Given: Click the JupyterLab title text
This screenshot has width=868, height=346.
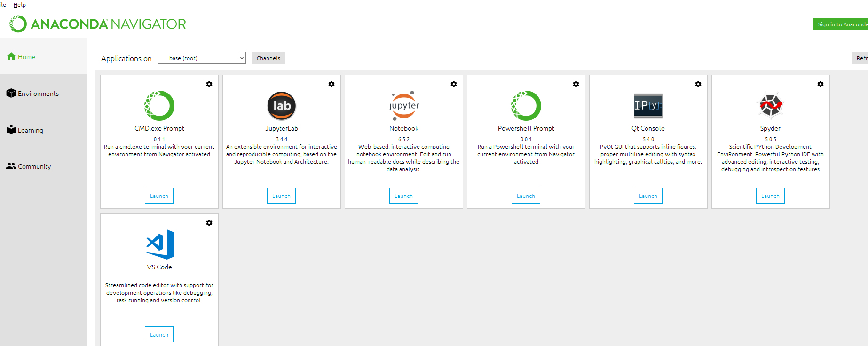Looking at the screenshot, I should [x=282, y=128].
